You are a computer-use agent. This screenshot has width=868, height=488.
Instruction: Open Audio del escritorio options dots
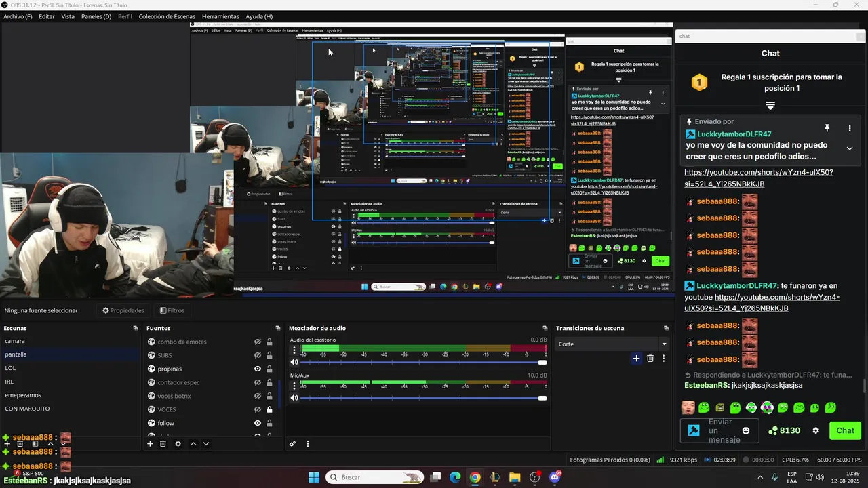pyautogui.click(x=294, y=350)
